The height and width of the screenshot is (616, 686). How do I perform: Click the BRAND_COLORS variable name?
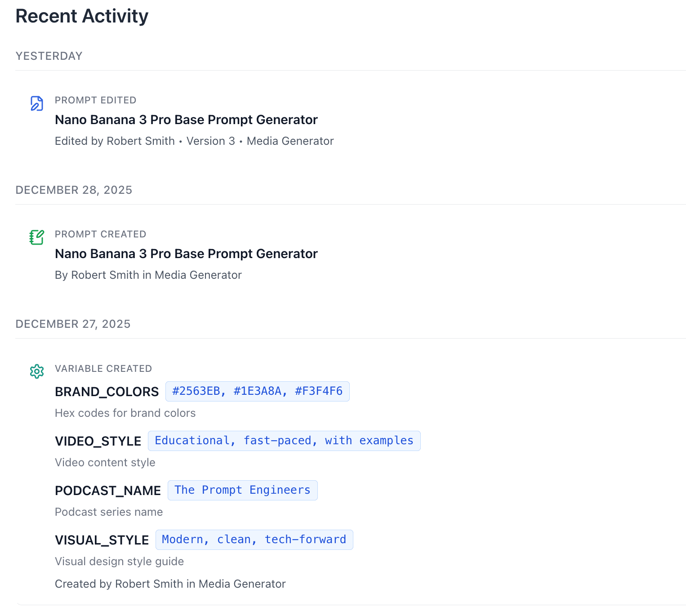click(x=107, y=392)
